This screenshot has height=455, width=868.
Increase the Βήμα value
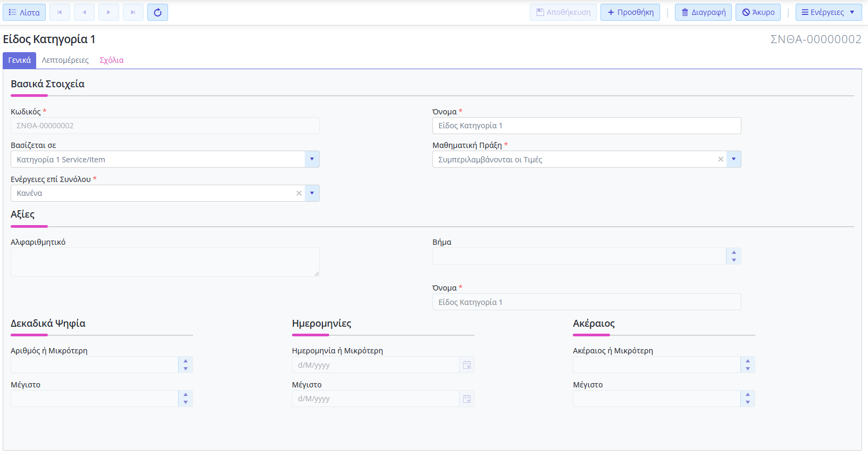[734, 253]
